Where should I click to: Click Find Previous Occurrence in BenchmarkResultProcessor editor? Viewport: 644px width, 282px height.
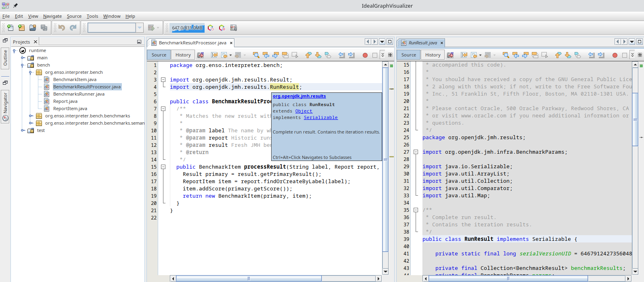tap(266, 55)
